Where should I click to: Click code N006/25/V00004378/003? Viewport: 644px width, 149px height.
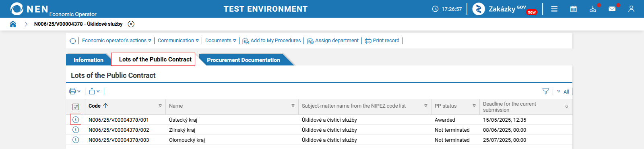point(119,140)
